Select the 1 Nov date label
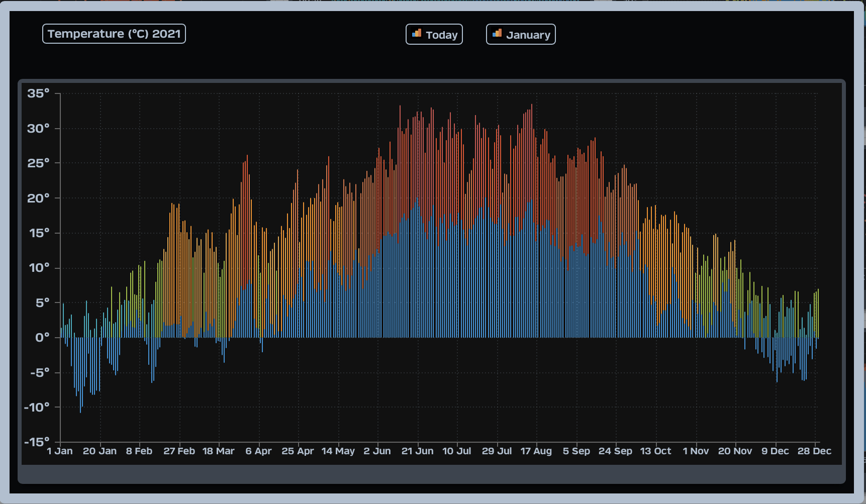 point(696,451)
